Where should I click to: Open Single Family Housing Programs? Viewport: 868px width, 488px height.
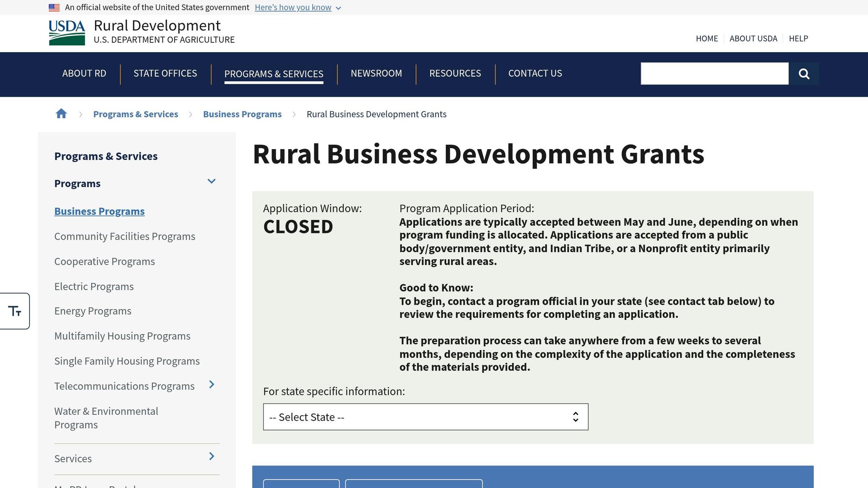point(127,360)
